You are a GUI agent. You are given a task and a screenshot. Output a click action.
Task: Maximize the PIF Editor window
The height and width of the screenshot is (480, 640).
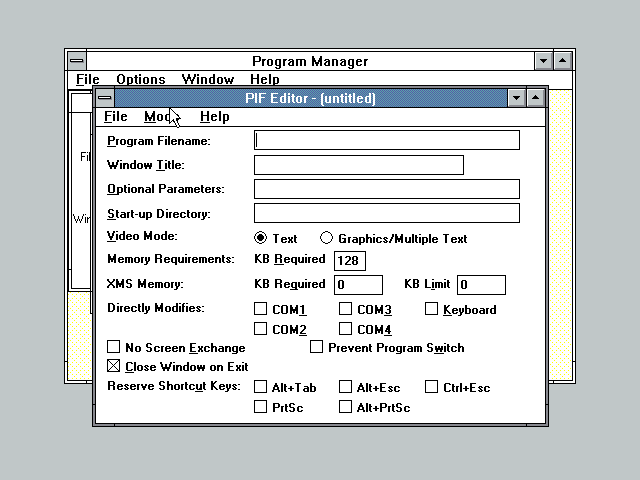pos(536,98)
